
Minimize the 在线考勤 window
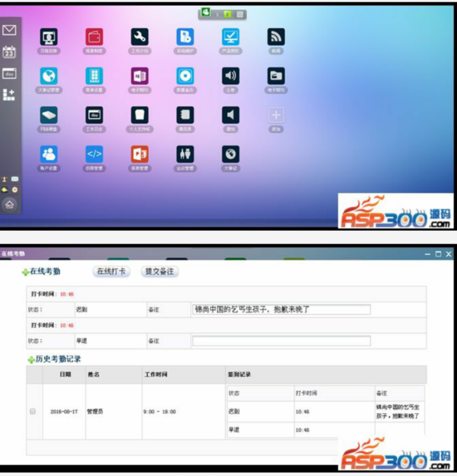pos(428,254)
